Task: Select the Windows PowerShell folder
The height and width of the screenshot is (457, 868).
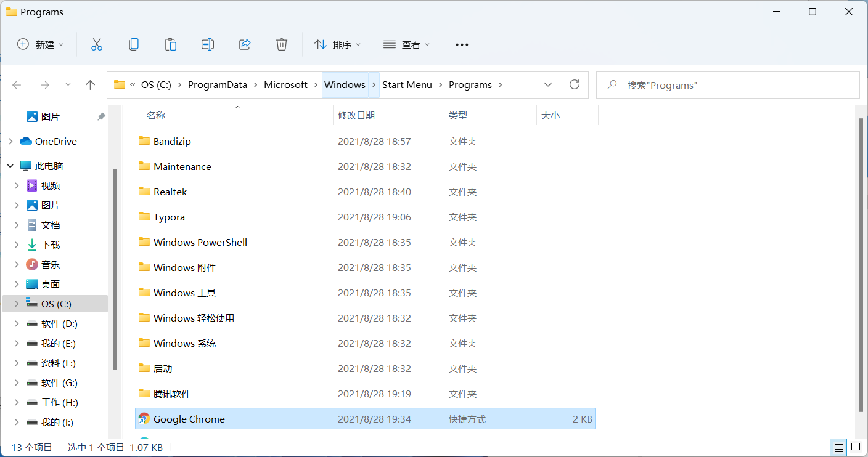Action: (x=365, y=242)
